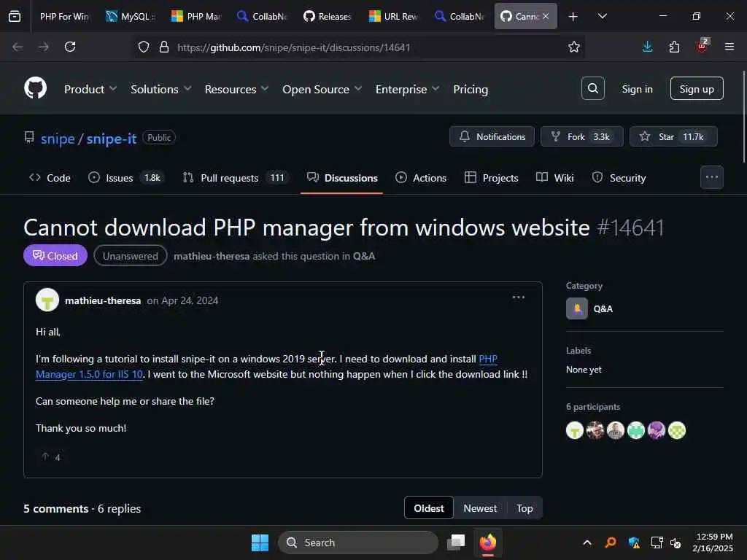Click the GitHub logo in the header
This screenshot has width=747, height=560.
click(x=35, y=88)
